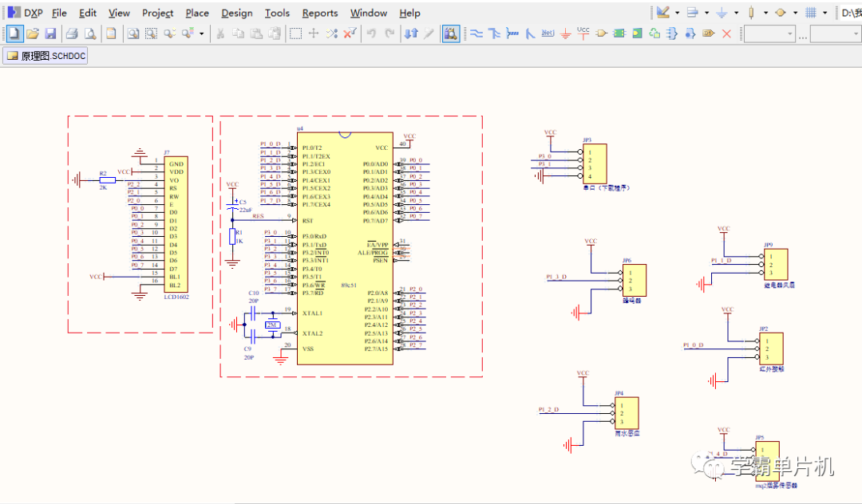
Task: Open Print Preview icon
Action: click(89, 33)
